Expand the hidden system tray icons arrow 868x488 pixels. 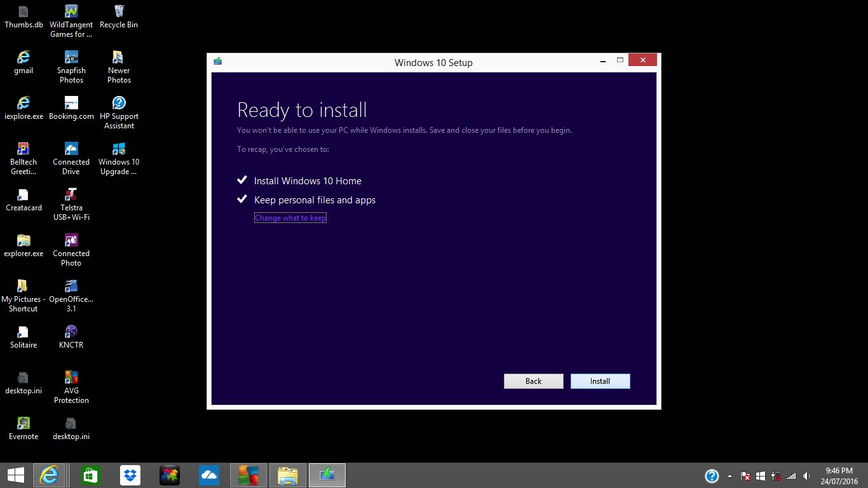click(729, 476)
